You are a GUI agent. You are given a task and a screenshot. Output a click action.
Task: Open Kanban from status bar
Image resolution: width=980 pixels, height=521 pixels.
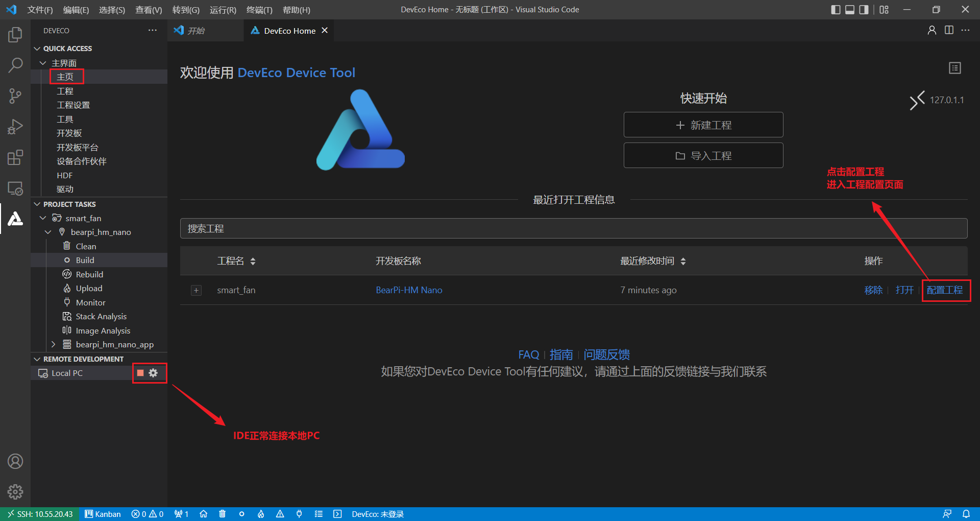[x=103, y=514]
